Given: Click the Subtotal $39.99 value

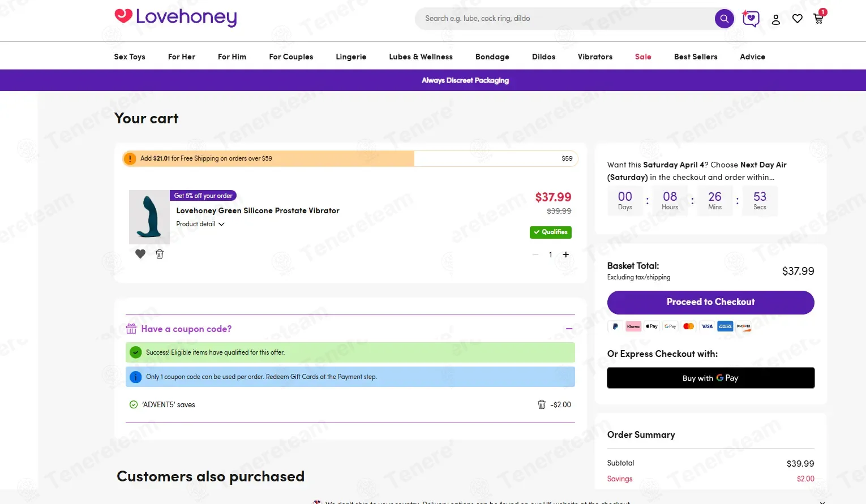Looking at the screenshot, I should (800, 463).
